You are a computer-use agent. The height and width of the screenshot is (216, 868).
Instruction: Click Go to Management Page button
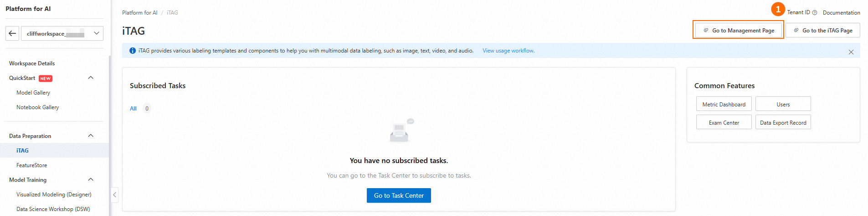[738, 30]
